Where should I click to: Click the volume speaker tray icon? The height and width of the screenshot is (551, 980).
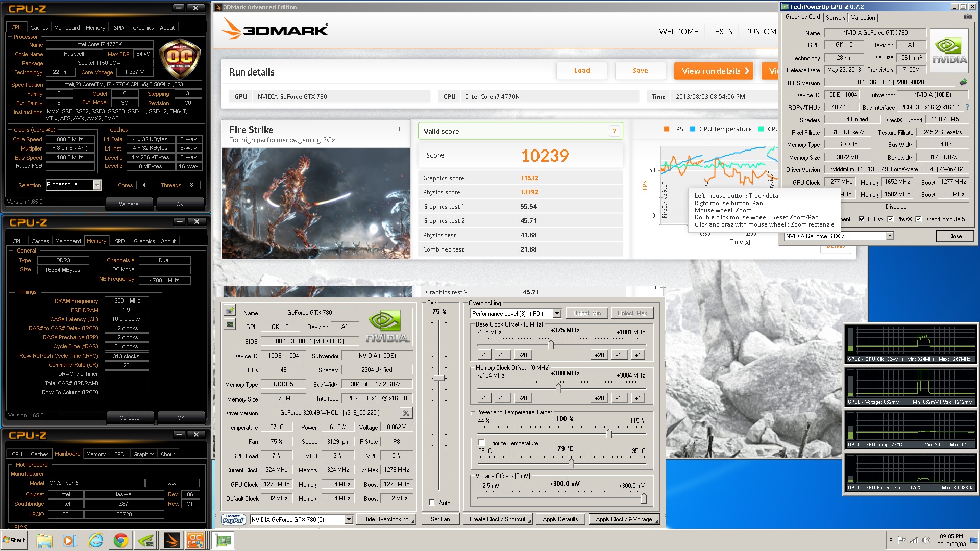point(926,540)
